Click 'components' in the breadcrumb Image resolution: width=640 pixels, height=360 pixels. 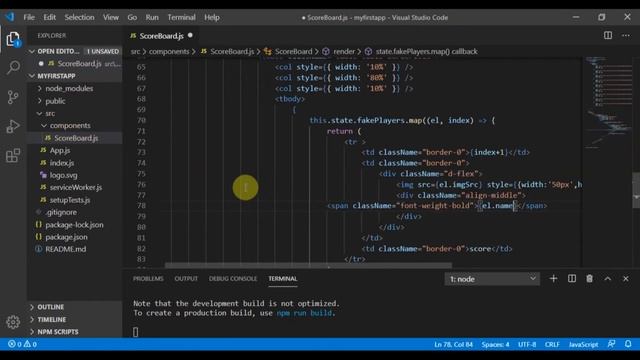click(169, 51)
